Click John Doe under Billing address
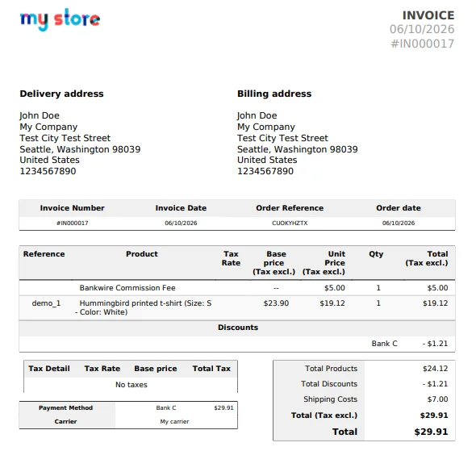Image resolution: width=476 pixels, height=476 pixels. 257,115
